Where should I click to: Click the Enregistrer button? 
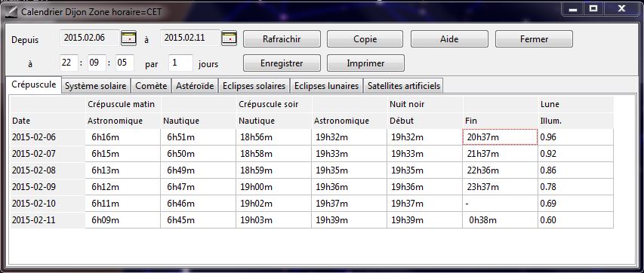[x=282, y=63]
